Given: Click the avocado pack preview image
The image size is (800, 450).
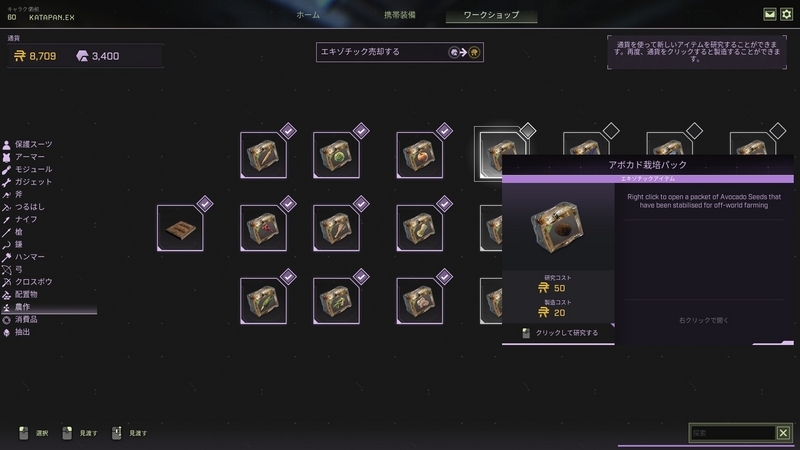Looking at the screenshot, I should click(x=558, y=227).
